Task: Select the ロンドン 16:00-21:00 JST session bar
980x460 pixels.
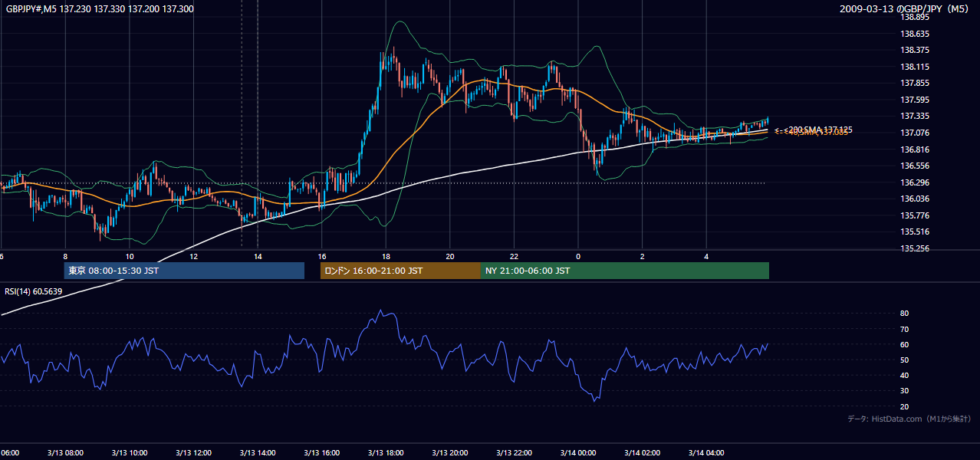Action: click(400, 271)
